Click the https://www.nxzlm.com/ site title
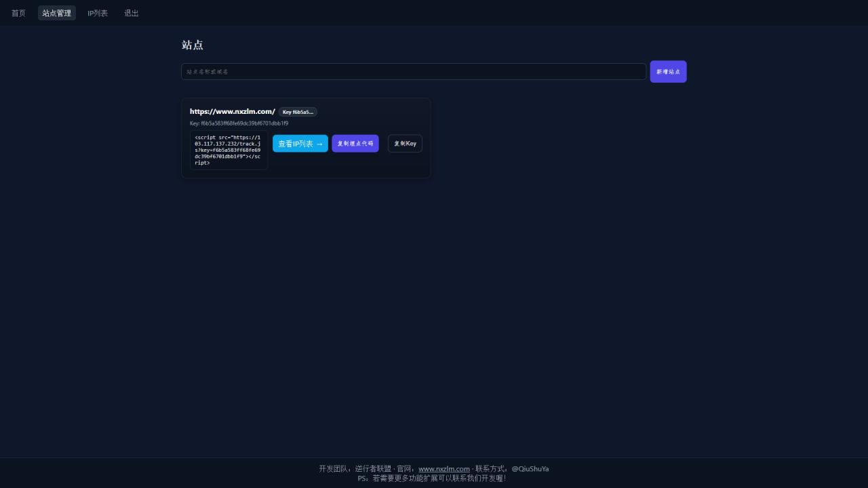Screen dimensions: 868x488 tap(233, 112)
